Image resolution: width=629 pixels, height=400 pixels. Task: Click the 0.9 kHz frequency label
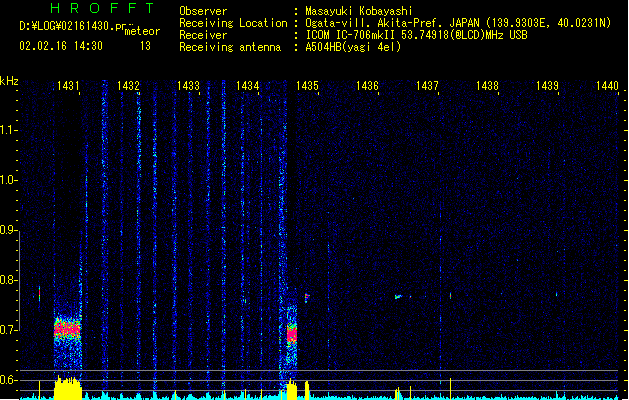click(x=8, y=230)
